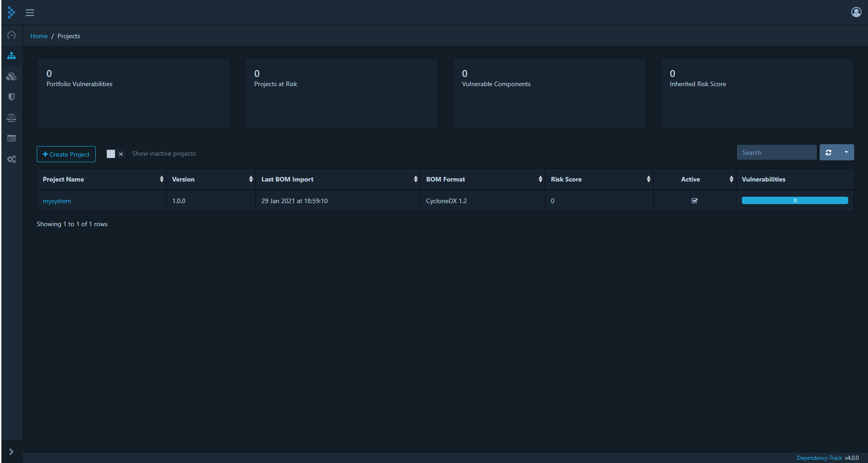Open the Components cubes icon in sidebar
Screen dimensions: 868x463
click(x=12, y=76)
